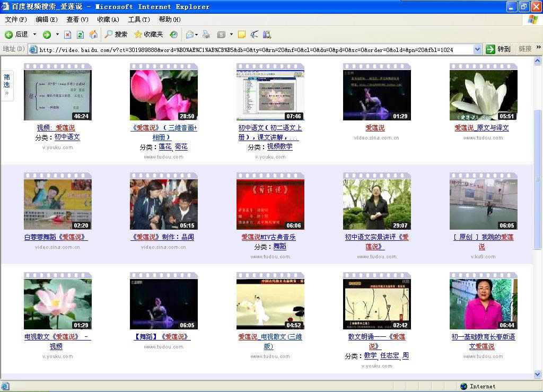Open the 爱莲说_原文与译文 video link

[483, 128]
